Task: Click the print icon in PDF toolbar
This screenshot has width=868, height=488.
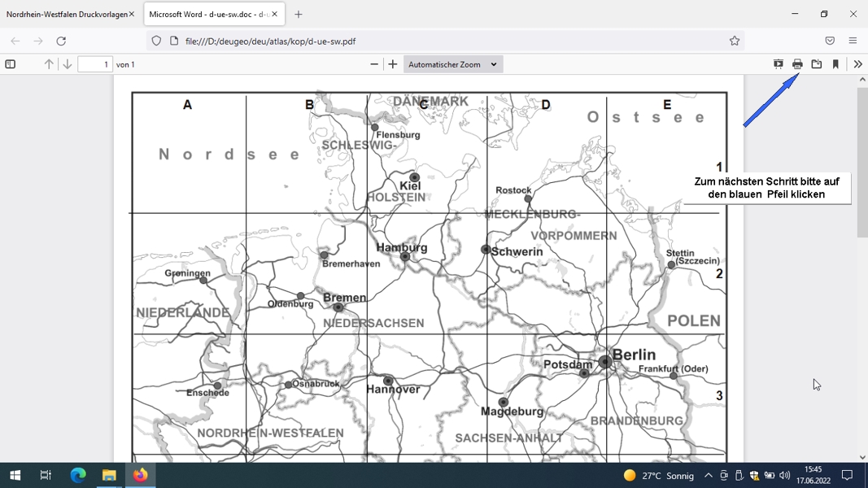Action: click(797, 64)
